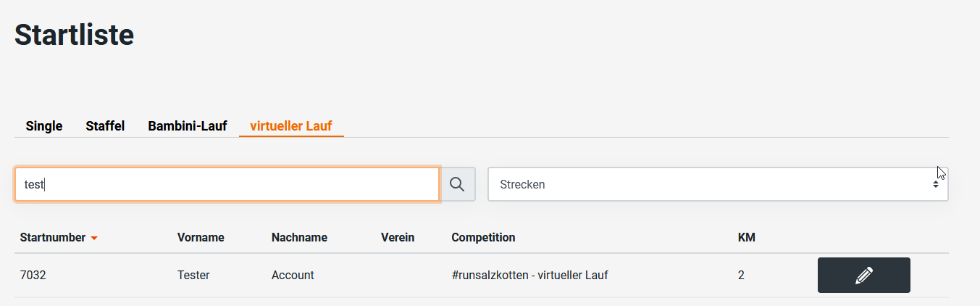Image resolution: width=980 pixels, height=306 pixels.
Task: Switch to the Single tab
Action: (x=44, y=126)
